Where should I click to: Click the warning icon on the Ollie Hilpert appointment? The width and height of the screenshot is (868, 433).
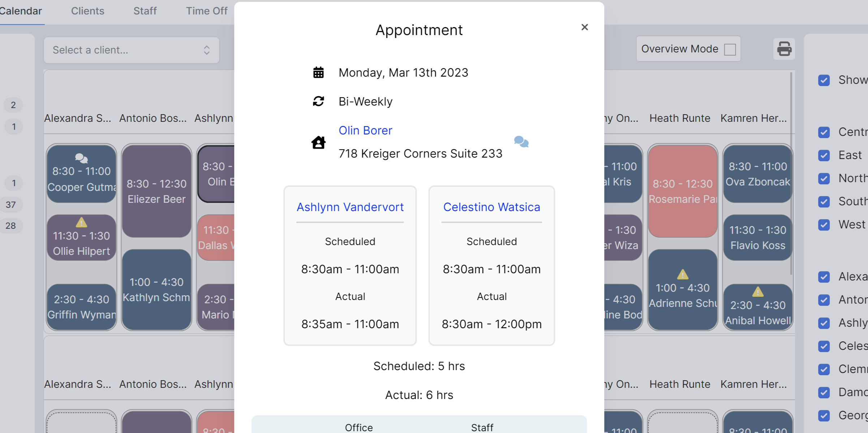click(x=81, y=222)
